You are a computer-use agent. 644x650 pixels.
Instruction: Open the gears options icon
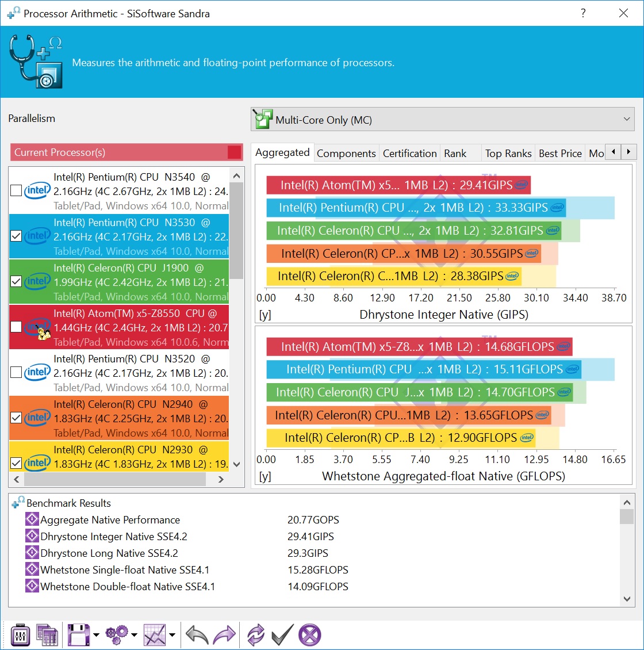pos(117,635)
